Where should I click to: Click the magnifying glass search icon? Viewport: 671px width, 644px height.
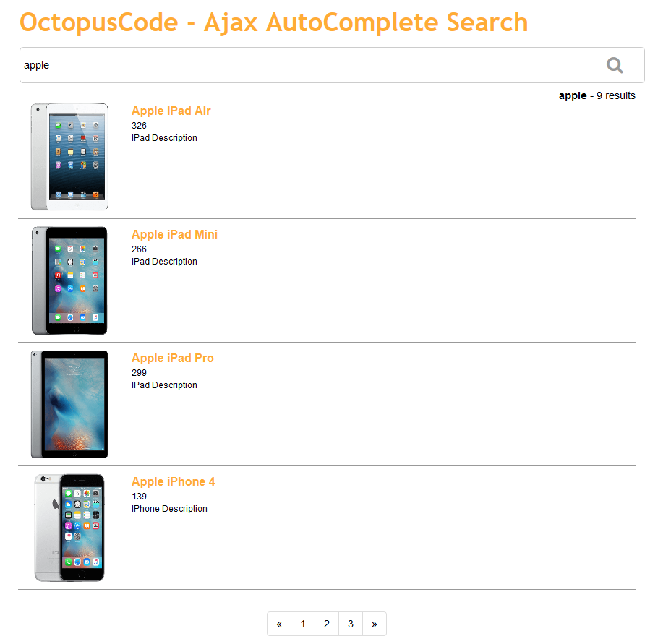tap(615, 65)
